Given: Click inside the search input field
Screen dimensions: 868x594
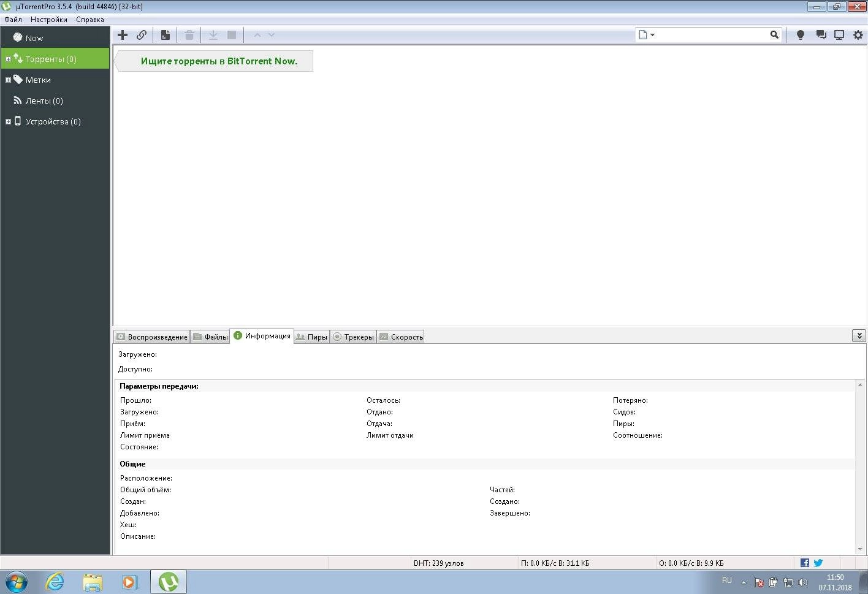Looking at the screenshot, I should (712, 35).
